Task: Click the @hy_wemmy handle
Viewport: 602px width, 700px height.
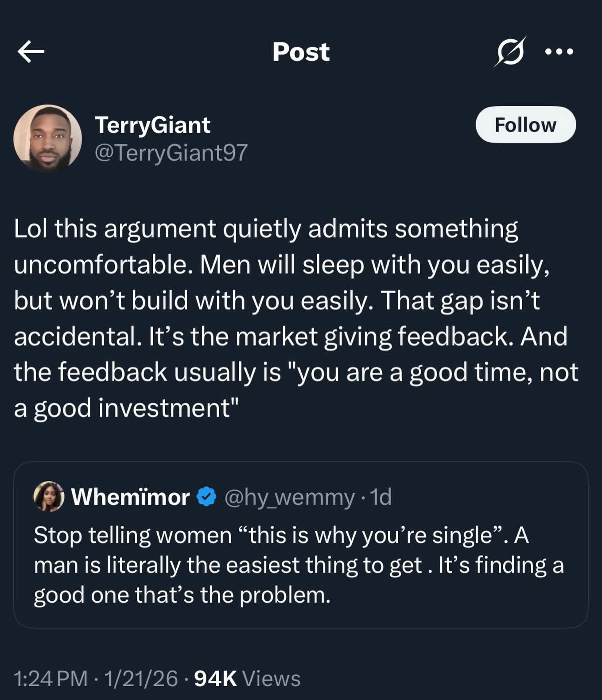Action: pyautogui.click(x=290, y=497)
